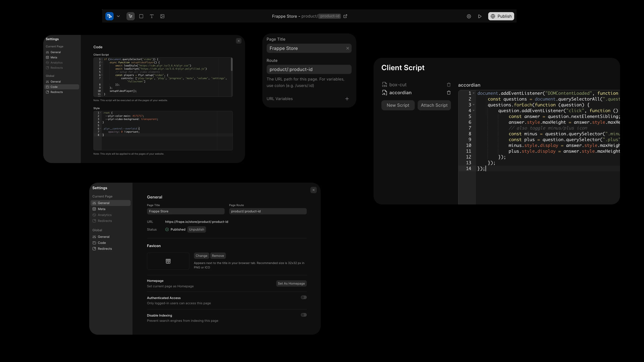The height and width of the screenshot is (362, 644).
Task: Open Meta in the large settings sidebar
Action: [x=111, y=209]
